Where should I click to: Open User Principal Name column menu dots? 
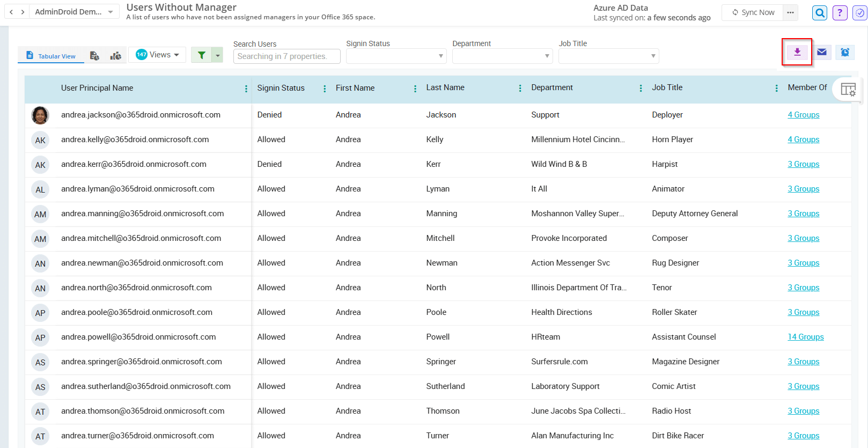tap(246, 89)
